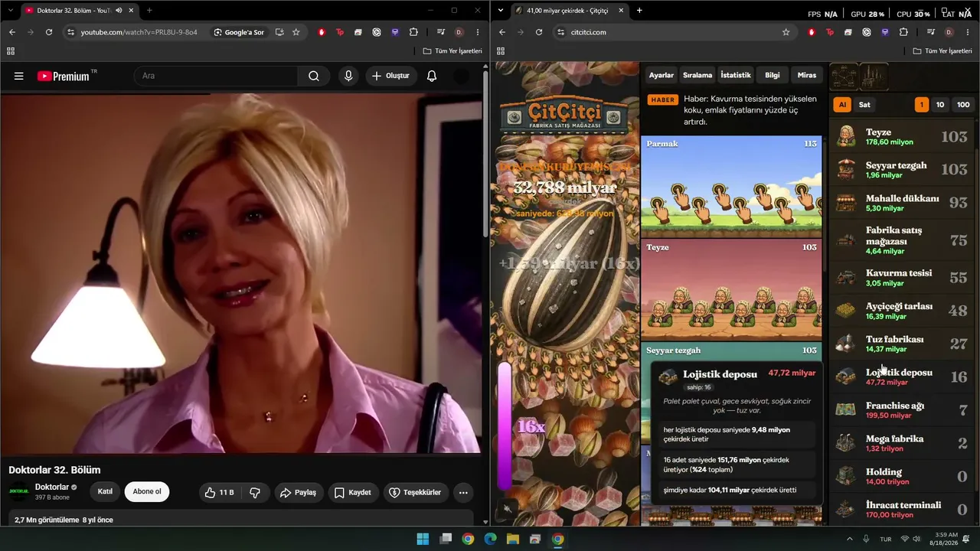Click the small icon below the purple meter
Image resolution: width=980 pixels, height=551 pixels.
pyautogui.click(x=507, y=508)
